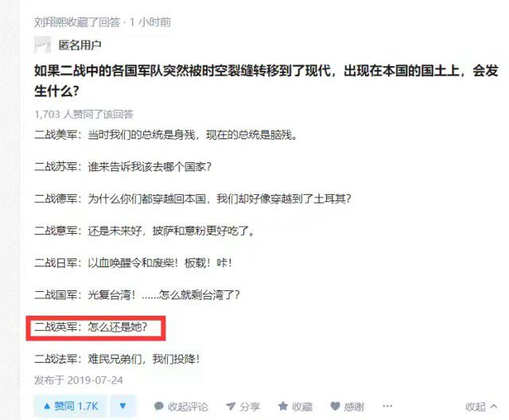Click the 分享 share label
This screenshot has width=509, height=420.
250,406
